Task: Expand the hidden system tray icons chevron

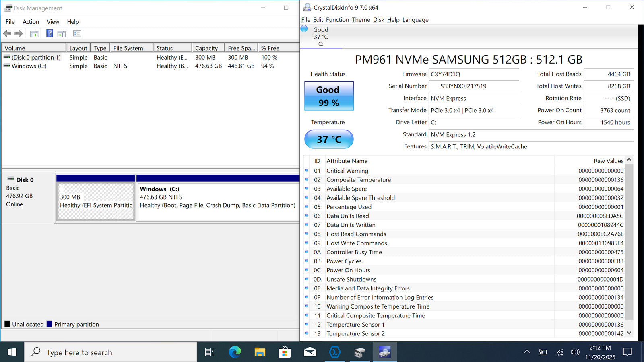Action: pos(526,352)
